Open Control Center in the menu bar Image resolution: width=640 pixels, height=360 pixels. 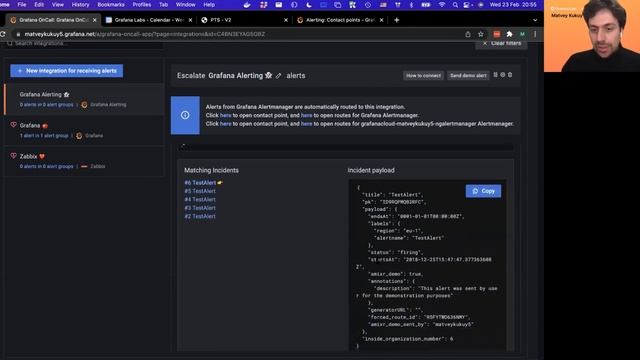pos(467,5)
